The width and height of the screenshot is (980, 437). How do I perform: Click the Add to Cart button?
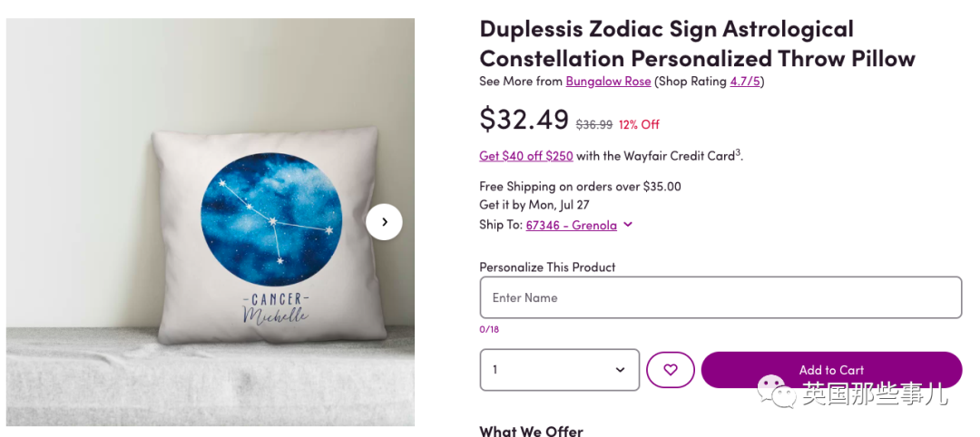[x=830, y=370]
